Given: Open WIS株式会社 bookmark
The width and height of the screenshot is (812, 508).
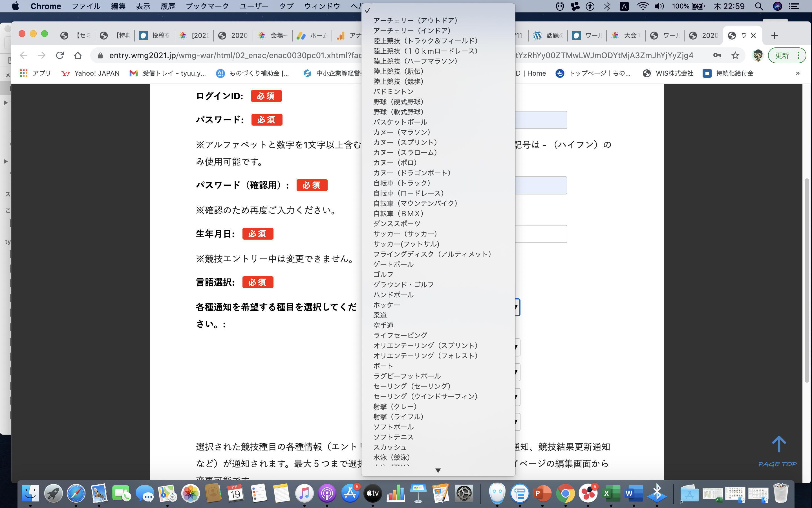Looking at the screenshot, I should [x=668, y=73].
